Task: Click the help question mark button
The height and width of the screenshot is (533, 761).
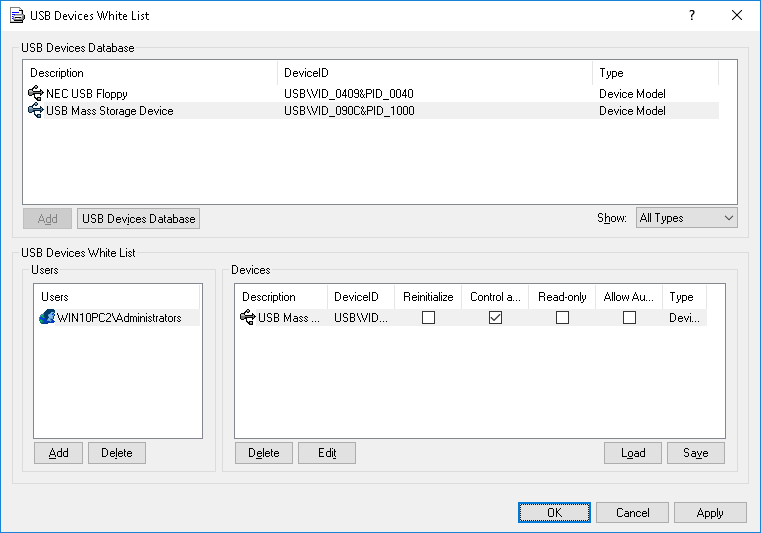Action: [x=692, y=16]
